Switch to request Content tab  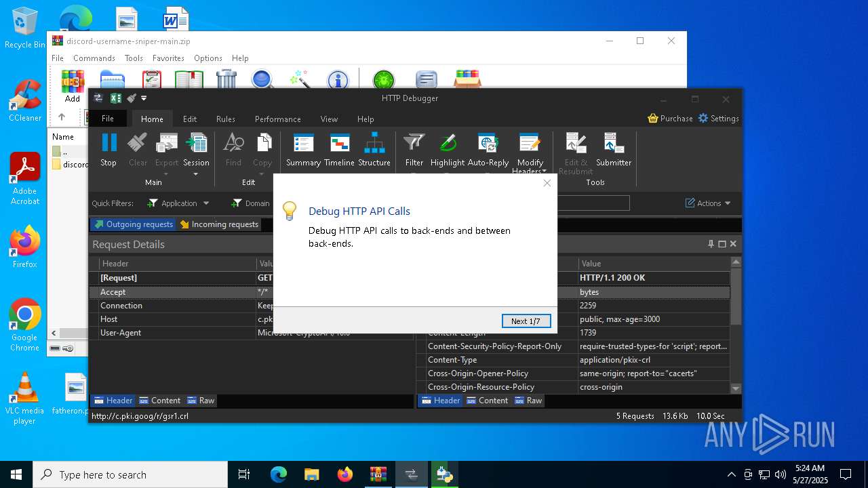(x=160, y=401)
